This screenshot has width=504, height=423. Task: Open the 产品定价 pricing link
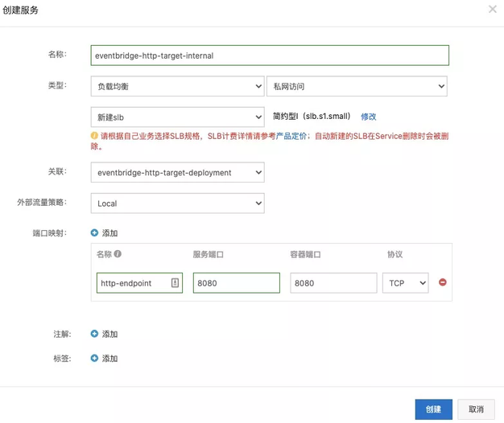[291, 136]
